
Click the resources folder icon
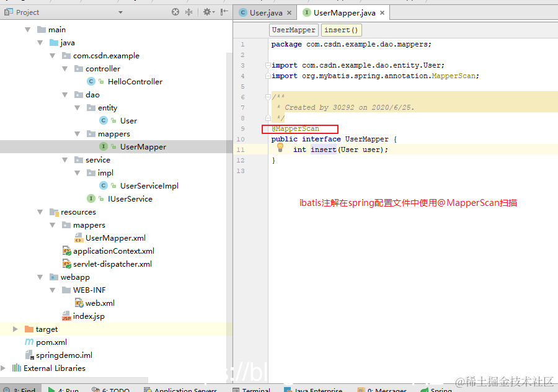click(54, 212)
